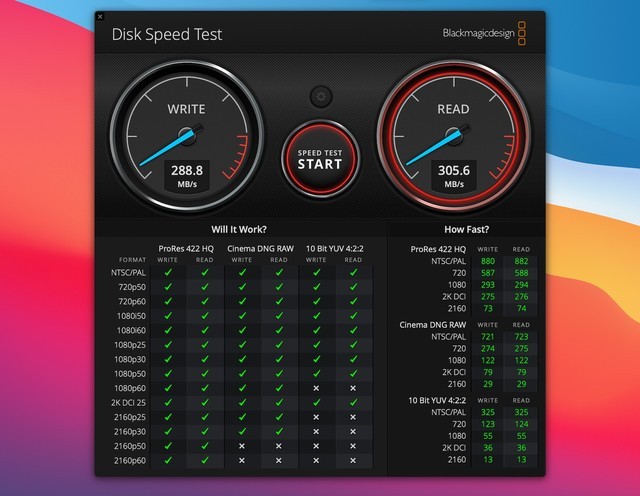Click the 10 Bit YUV write X in 2160p60 row

point(316,460)
